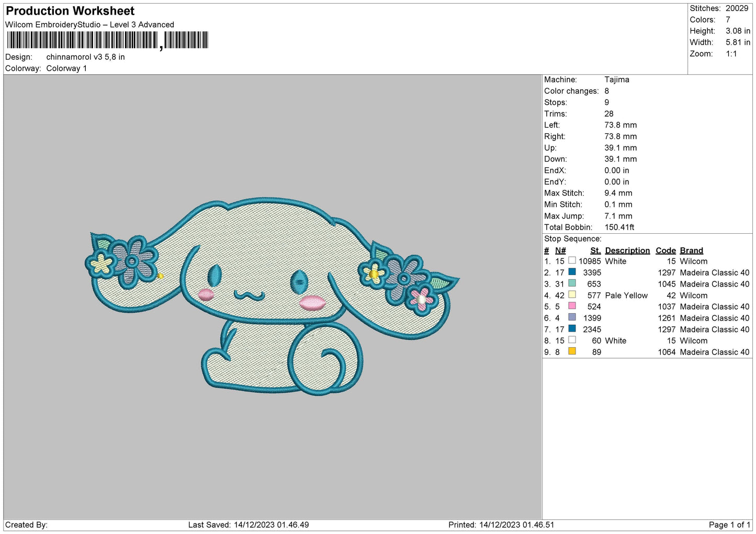Click the Stops value 9
The image size is (756, 534).
[x=607, y=103]
